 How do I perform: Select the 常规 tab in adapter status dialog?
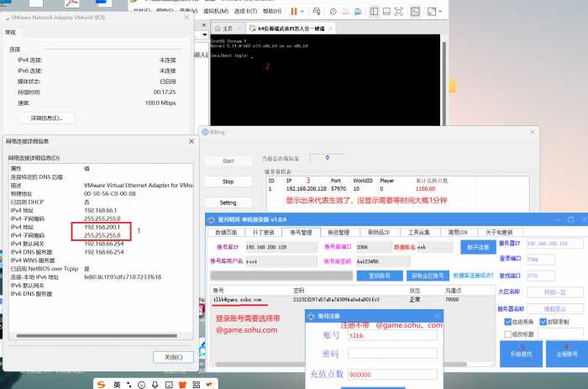[x=10, y=32]
